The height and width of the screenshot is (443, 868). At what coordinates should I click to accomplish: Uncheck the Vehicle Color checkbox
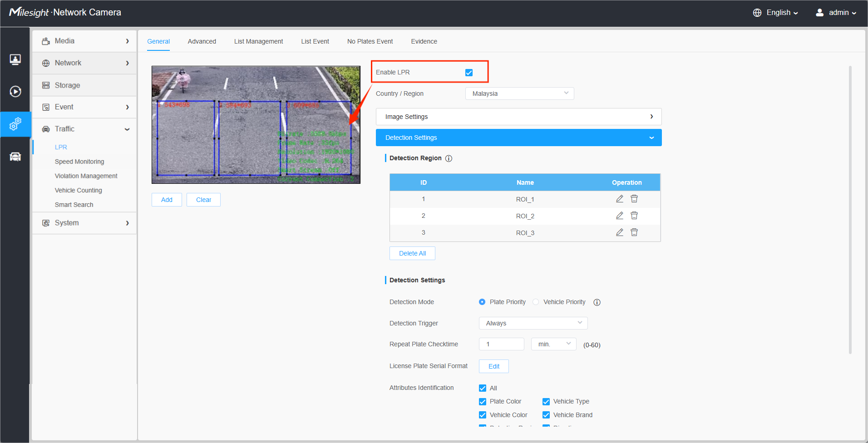483,415
